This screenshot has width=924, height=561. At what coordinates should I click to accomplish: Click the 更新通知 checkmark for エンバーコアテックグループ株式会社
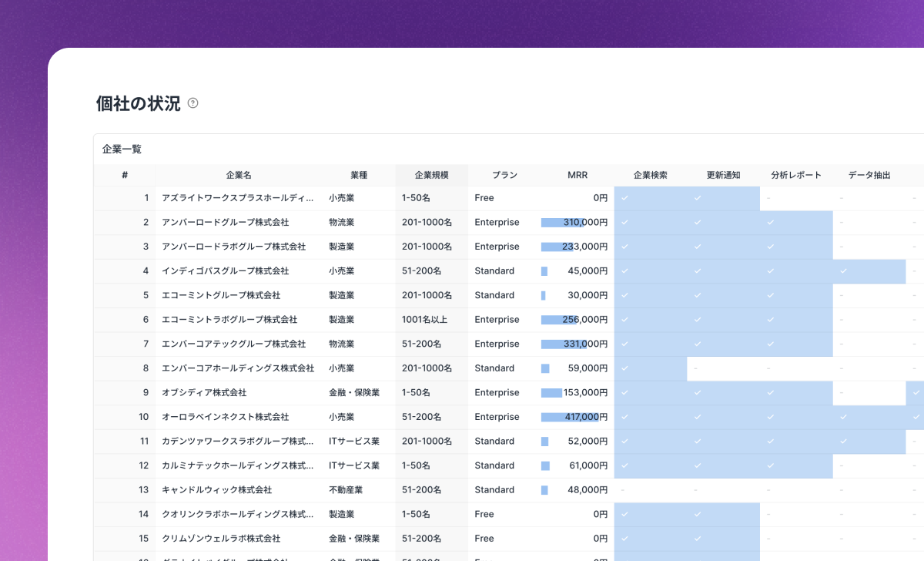click(698, 344)
